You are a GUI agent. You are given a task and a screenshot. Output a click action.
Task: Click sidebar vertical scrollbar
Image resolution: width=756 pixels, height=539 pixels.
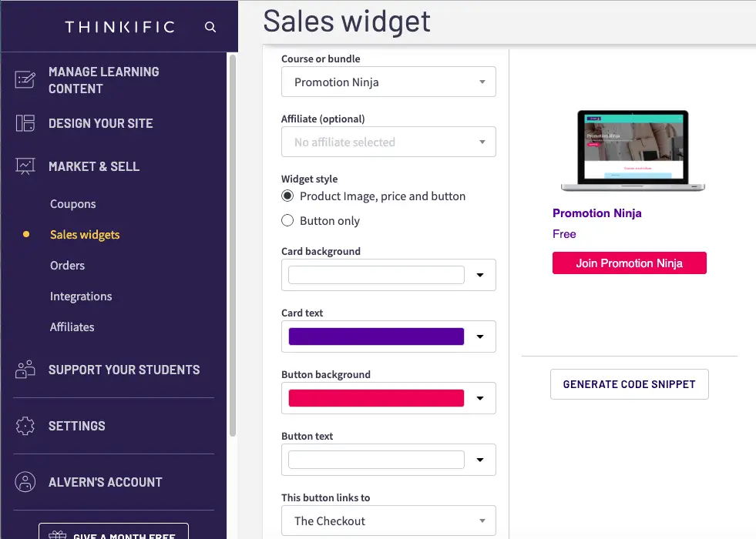(233, 246)
